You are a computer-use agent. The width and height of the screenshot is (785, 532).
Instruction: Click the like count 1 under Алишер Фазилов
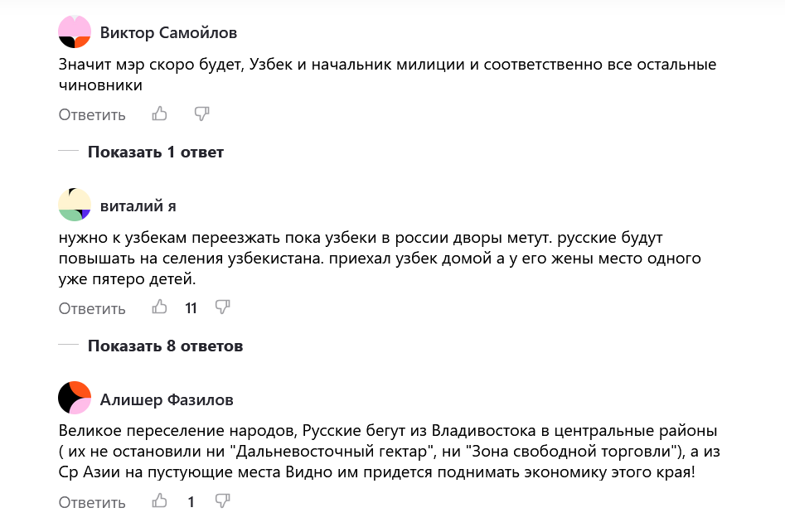point(191,501)
